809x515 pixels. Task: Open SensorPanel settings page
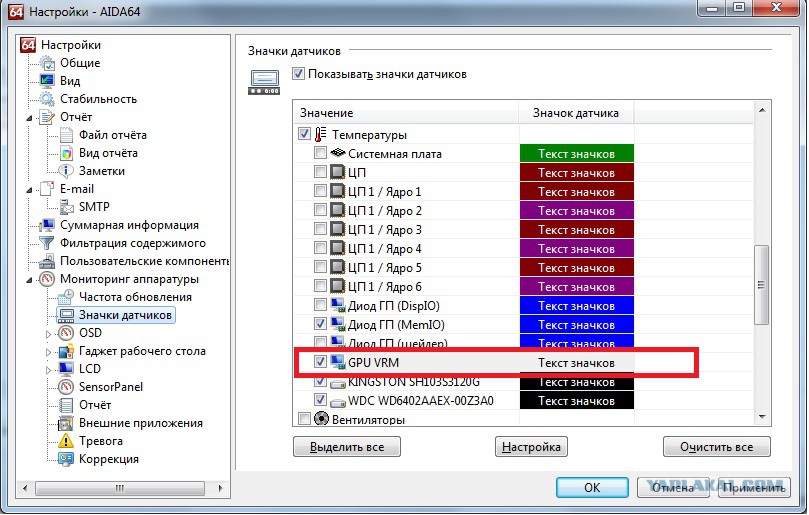110,387
